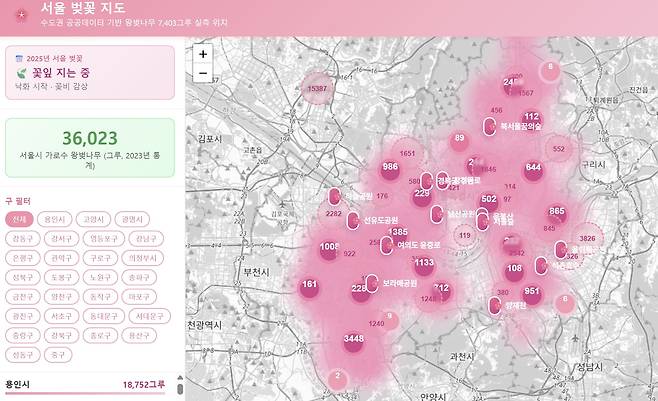Filter by 동작구 district chip
This screenshot has width=658, height=401.
100,297
